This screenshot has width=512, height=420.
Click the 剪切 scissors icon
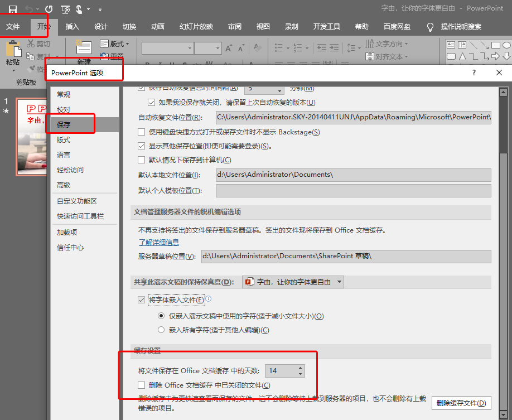31,44
